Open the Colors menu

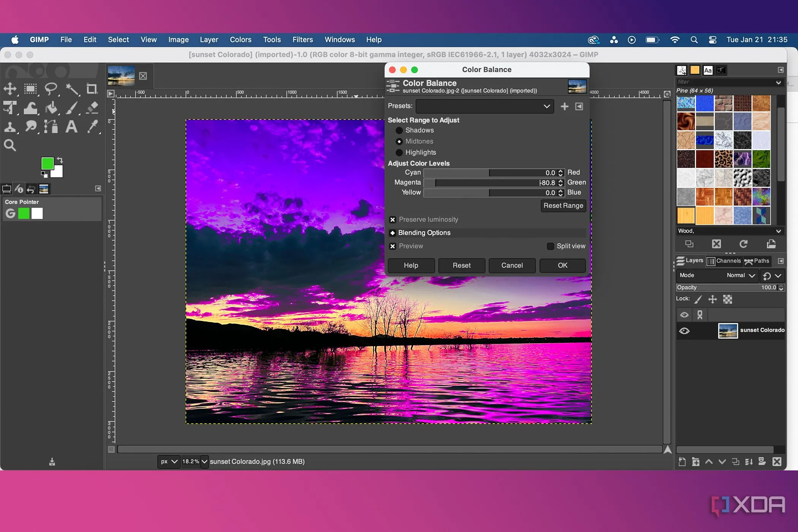coord(241,40)
